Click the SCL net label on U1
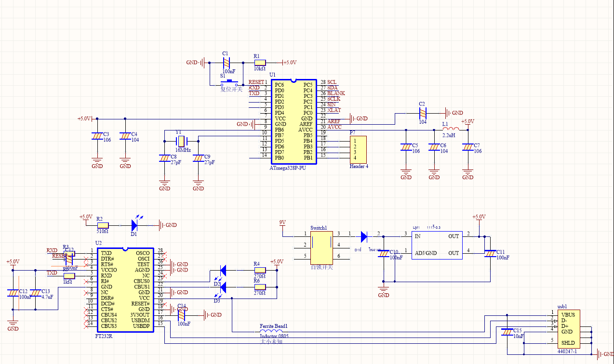This screenshot has width=614, height=364. tap(332, 82)
